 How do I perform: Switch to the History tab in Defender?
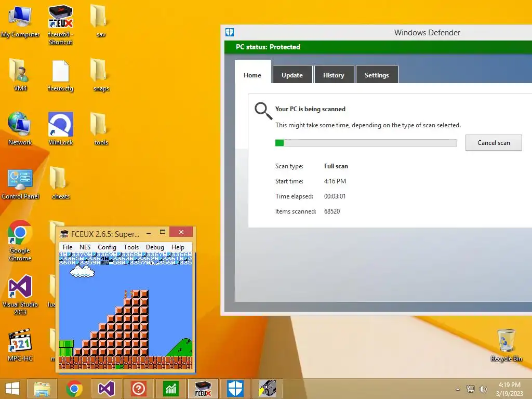(x=334, y=75)
